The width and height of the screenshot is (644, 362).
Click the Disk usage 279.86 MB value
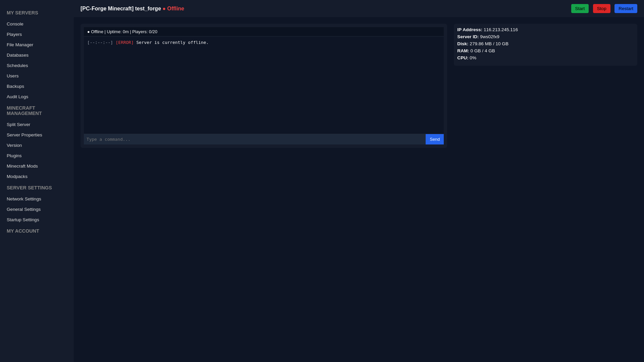[483, 44]
